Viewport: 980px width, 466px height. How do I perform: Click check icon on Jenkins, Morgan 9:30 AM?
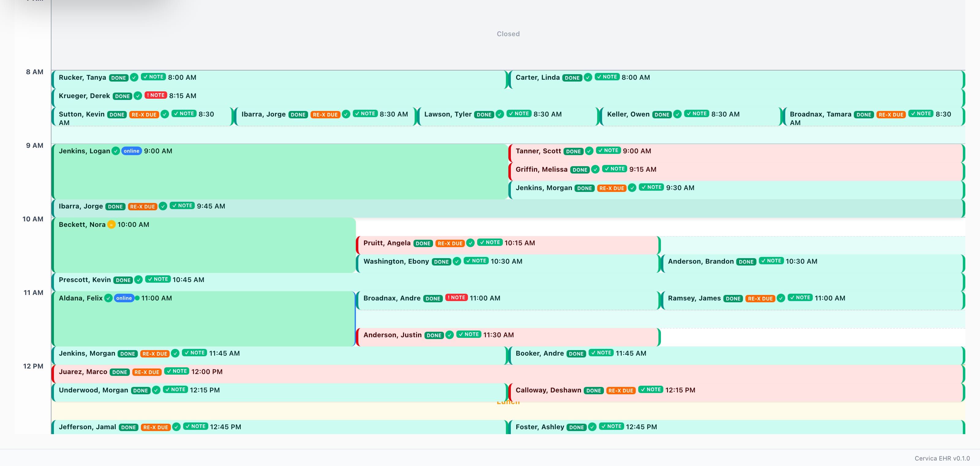click(x=632, y=188)
